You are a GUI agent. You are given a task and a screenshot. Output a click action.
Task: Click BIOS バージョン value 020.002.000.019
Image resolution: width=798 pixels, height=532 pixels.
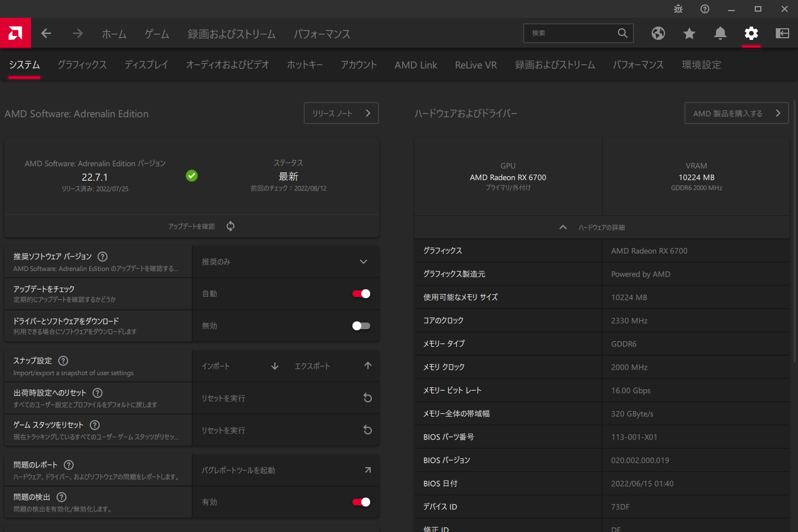(640, 461)
